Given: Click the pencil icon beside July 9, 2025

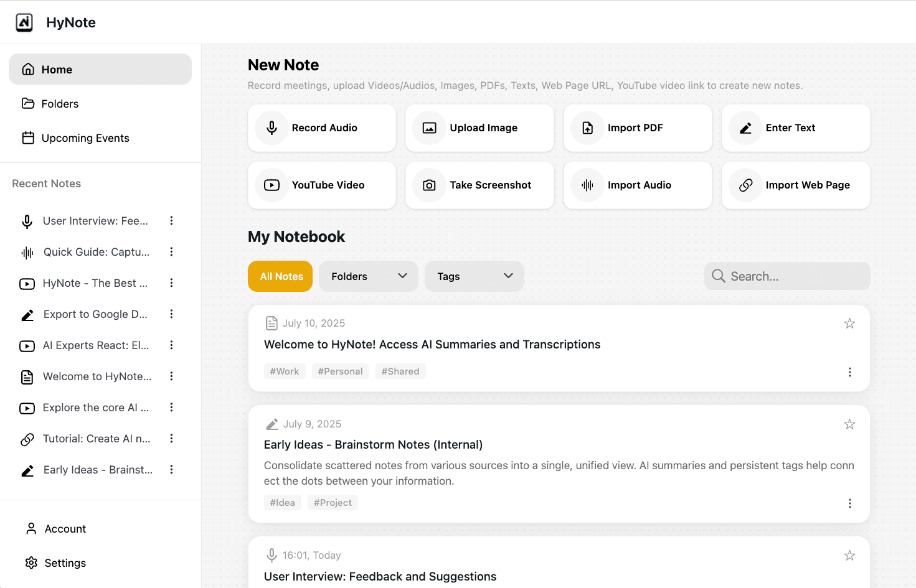Looking at the screenshot, I should (272, 424).
